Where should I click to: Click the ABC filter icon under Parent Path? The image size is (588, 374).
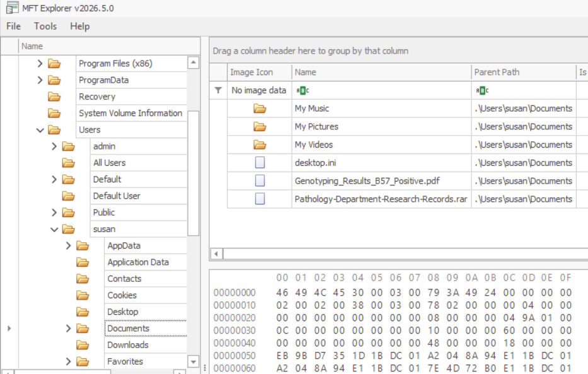(482, 90)
